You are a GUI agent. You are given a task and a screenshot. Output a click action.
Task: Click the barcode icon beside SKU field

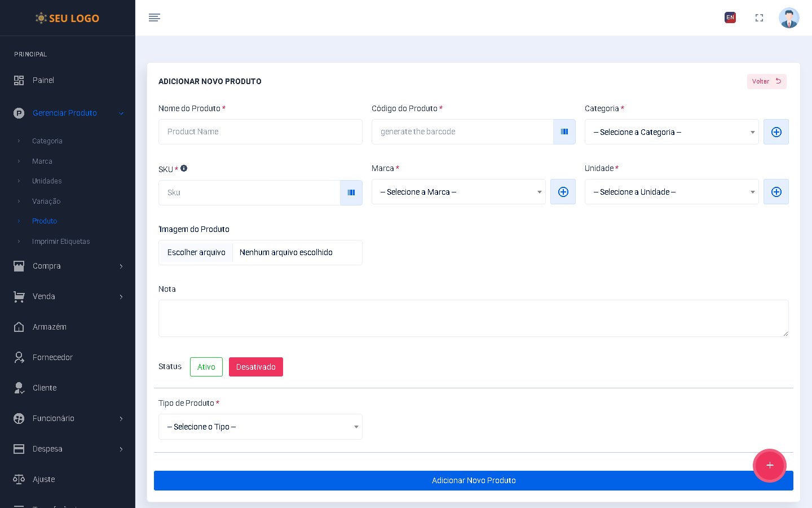click(351, 192)
